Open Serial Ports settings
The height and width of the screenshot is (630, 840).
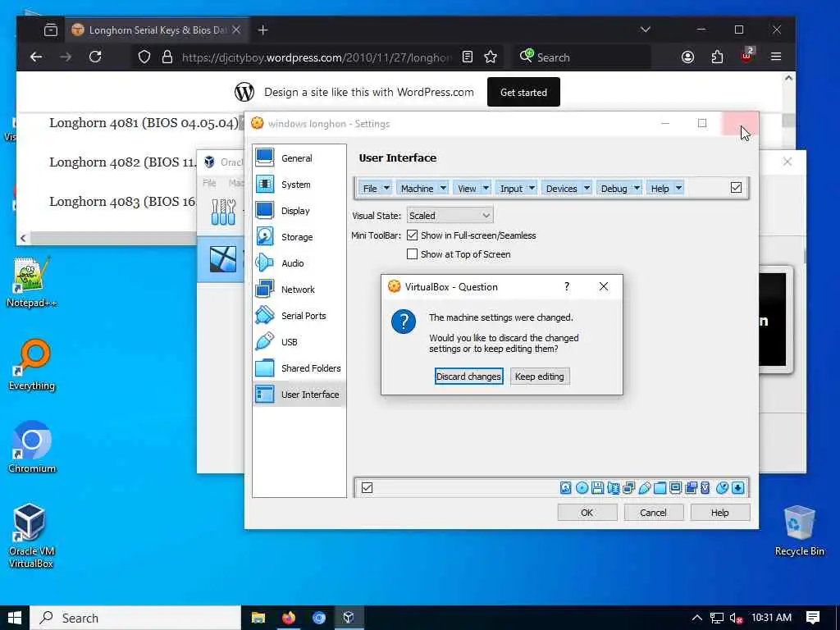click(299, 316)
